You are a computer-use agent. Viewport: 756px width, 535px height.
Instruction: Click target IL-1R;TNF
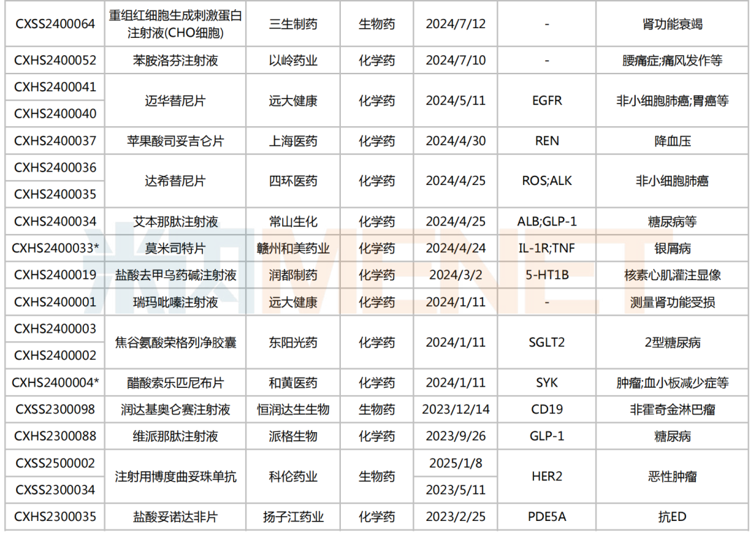click(x=547, y=248)
